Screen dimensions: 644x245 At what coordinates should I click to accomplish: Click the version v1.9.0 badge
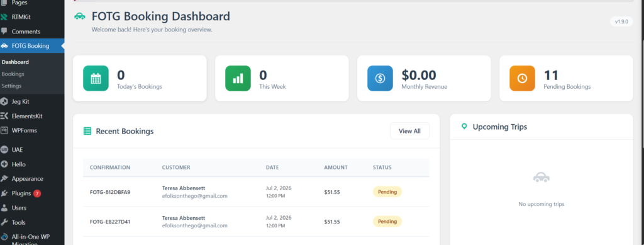point(621,22)
